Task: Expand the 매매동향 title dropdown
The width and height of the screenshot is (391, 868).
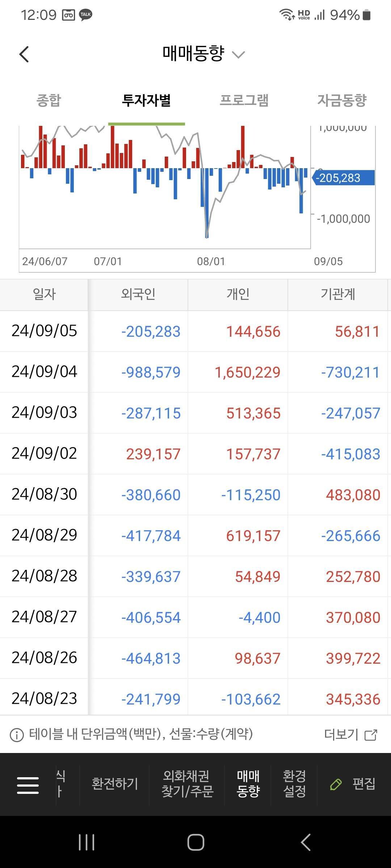Action: point(238,55)
